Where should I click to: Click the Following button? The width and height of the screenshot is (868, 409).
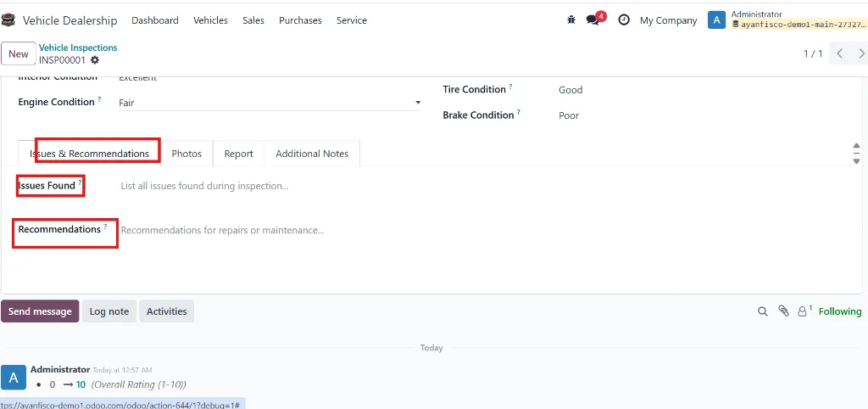(840, 311)
